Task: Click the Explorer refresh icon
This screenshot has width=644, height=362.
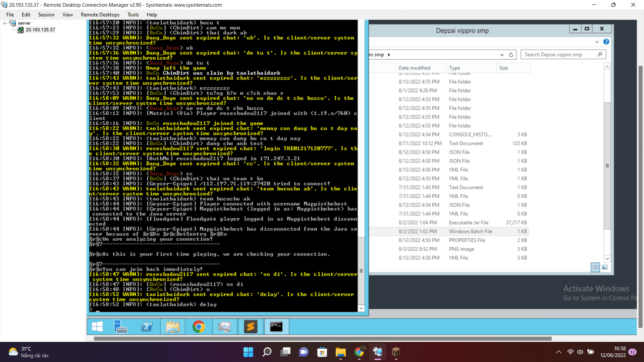Action: coord(511,55)
